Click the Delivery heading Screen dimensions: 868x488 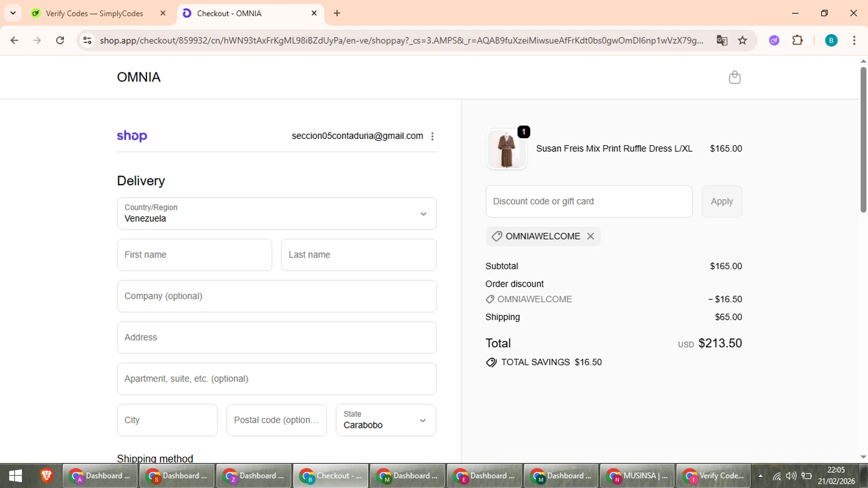[x=141, y=181]
